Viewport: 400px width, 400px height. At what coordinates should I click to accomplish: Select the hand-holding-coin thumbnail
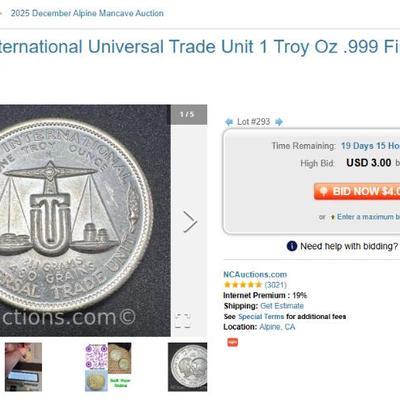coord(23,367)
